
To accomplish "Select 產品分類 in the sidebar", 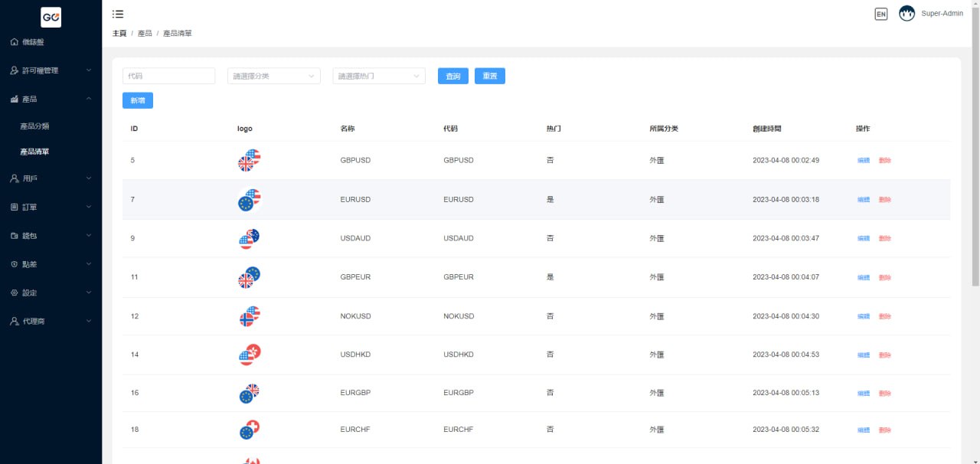I will pos(34,126).
